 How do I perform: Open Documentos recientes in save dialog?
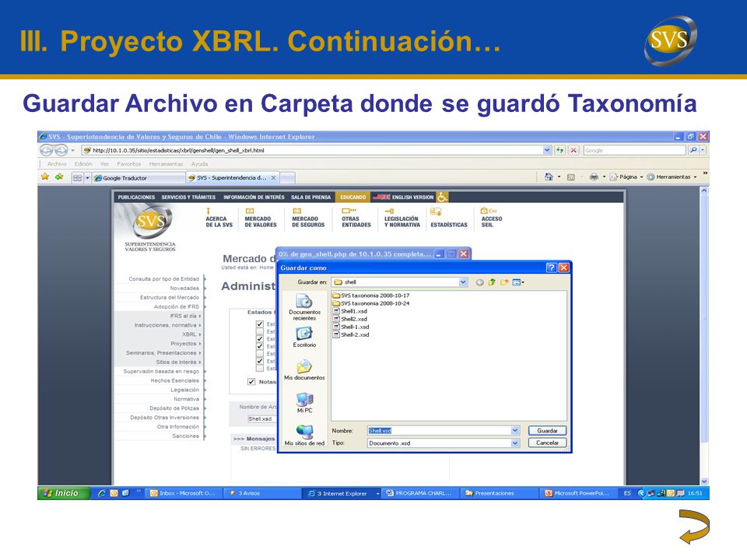coord(304,307)
